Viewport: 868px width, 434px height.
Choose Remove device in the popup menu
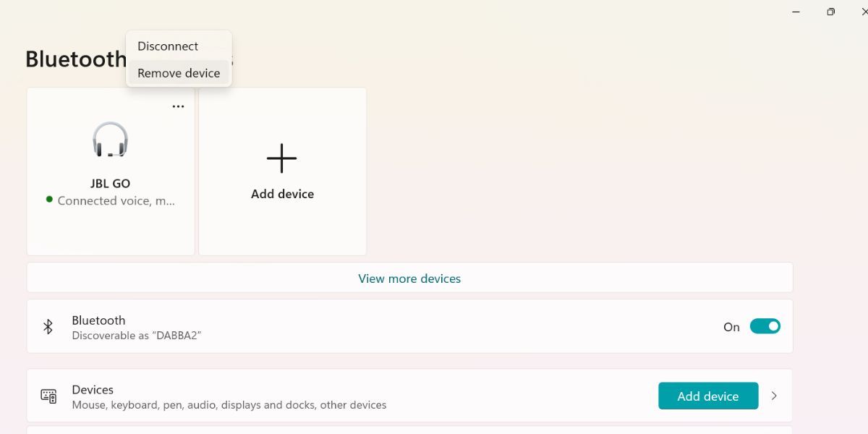[179, 73]
